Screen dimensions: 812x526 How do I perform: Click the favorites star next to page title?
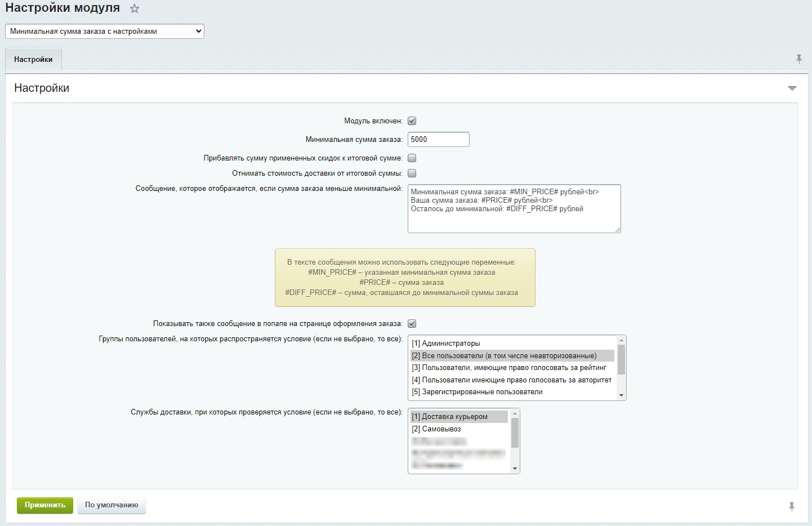134,9
